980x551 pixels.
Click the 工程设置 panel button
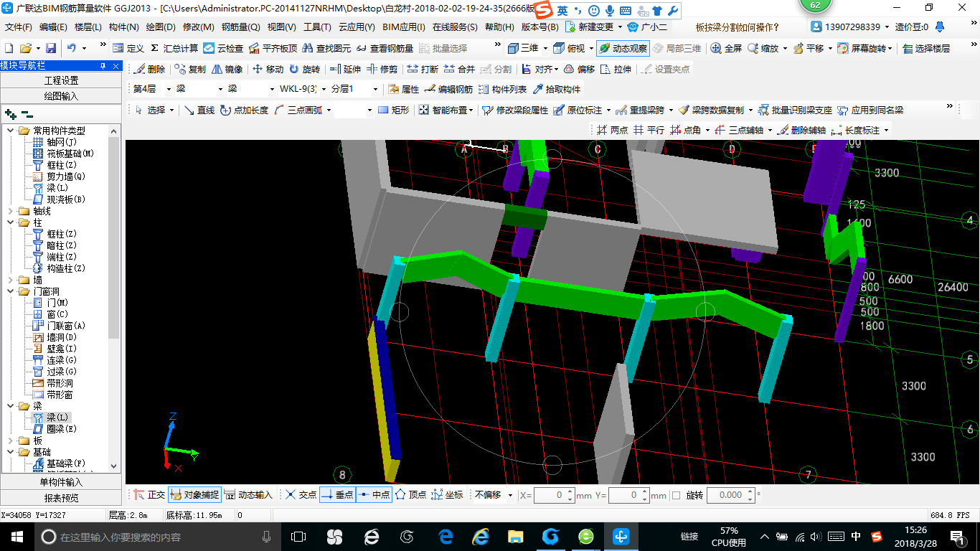tap(61, 80)
